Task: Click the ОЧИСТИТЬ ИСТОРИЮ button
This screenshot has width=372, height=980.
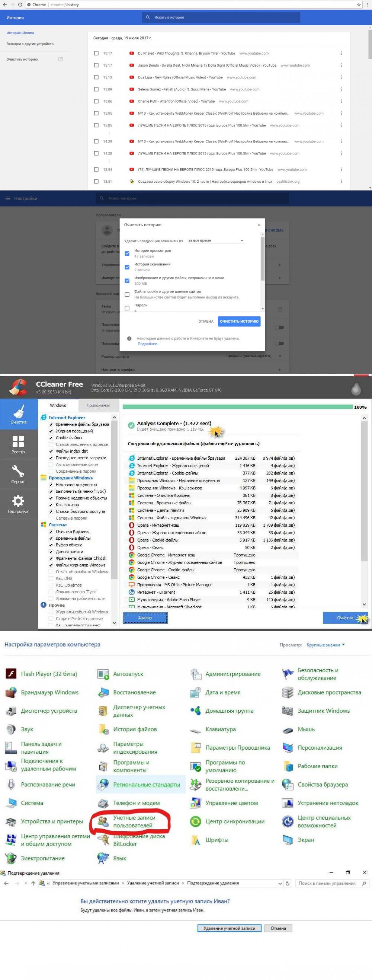Action: [x=239, y=321]
